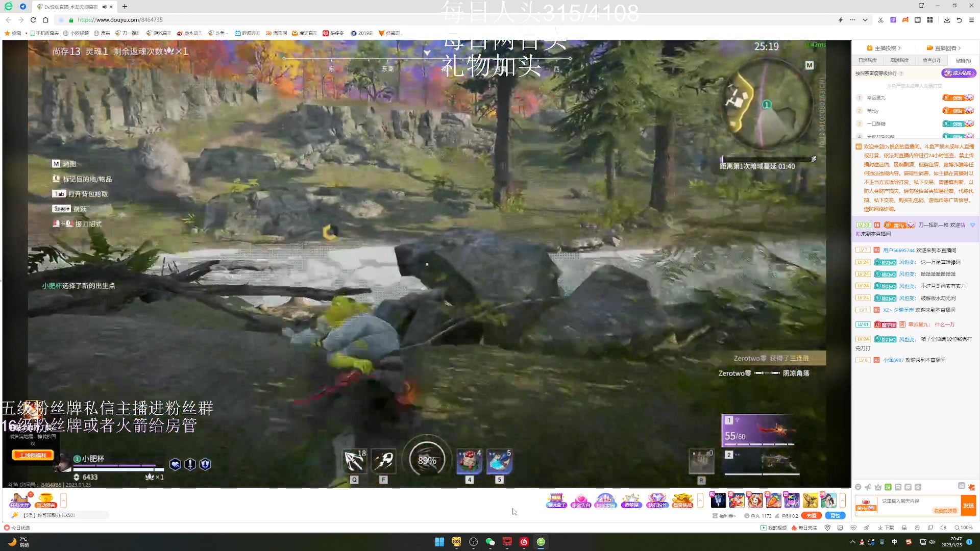Switch to the 贵宾(17) tab
The width and height of the screenshot is (980, 551).
(931, 60)
